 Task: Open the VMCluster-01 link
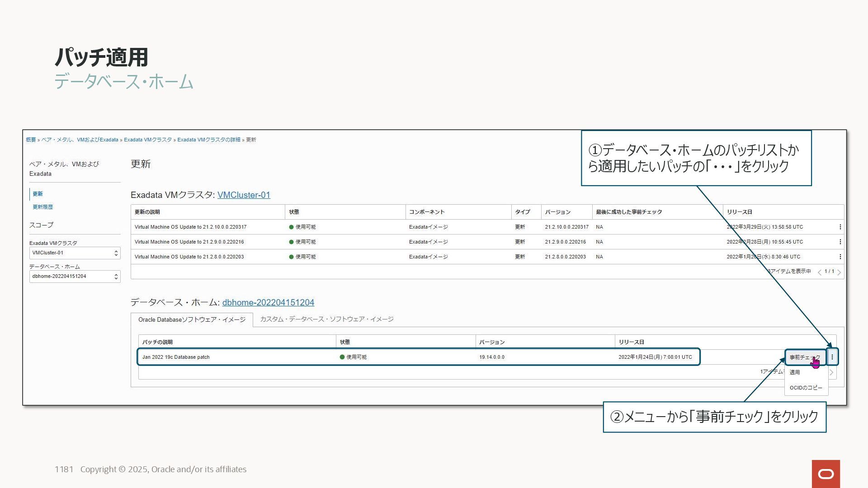click(244, 195)
